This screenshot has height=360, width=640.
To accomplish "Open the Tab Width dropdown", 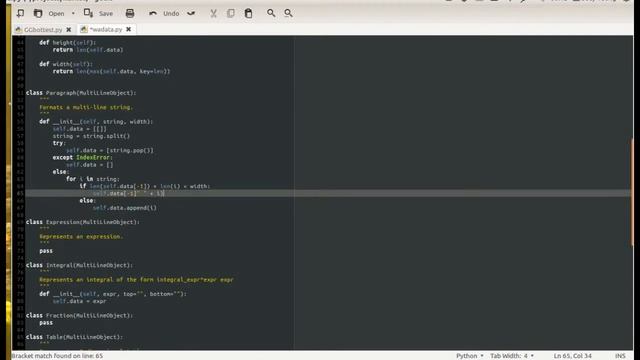I will click(x=512, y=356).
